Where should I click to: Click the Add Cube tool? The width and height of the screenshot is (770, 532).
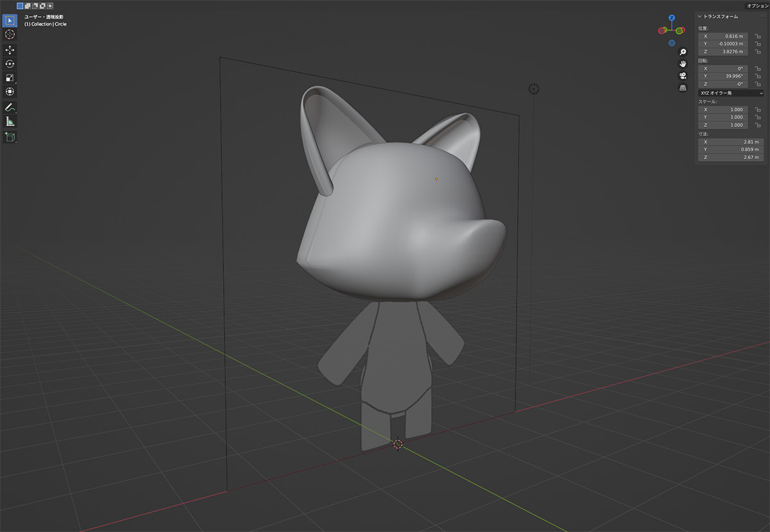[x=10, y=136]
